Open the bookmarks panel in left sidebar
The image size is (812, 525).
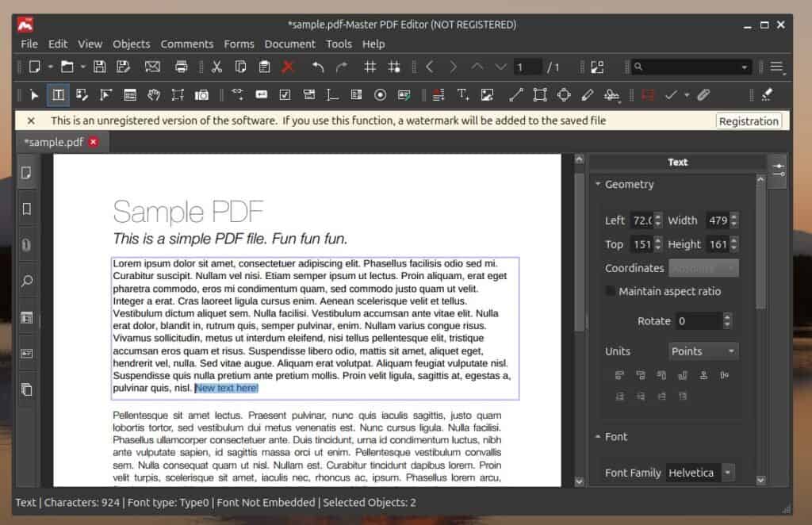coord(27,209)
